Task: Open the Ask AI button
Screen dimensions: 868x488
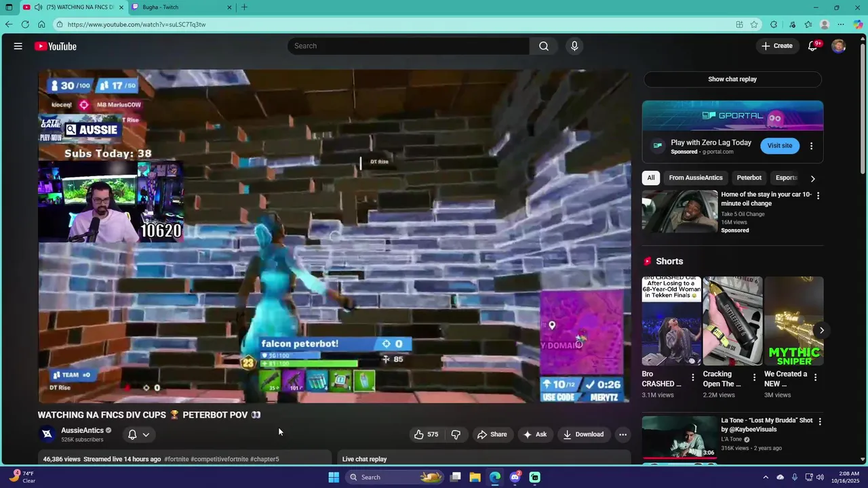Action: click(x=535, y=434)
